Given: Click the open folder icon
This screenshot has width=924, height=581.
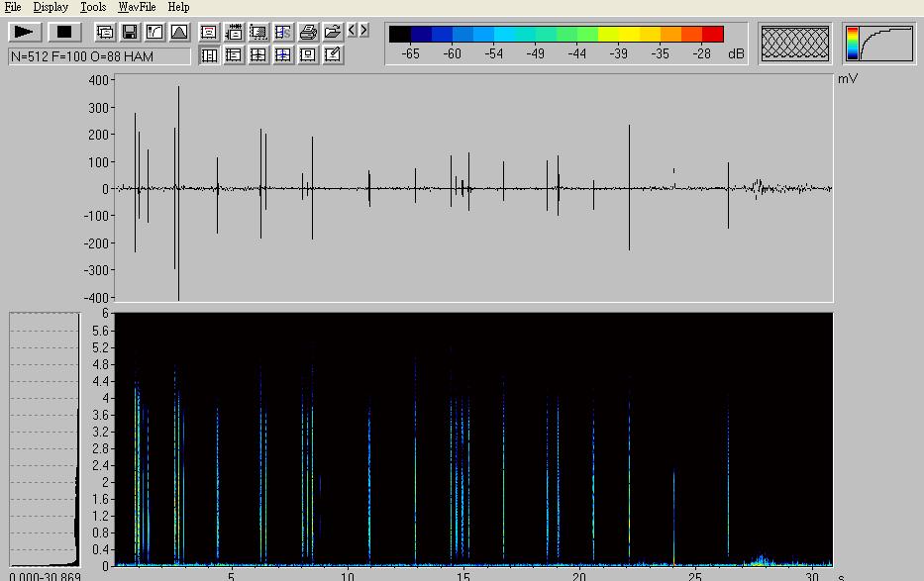Looking at the screenshot, I should [333, 33].
